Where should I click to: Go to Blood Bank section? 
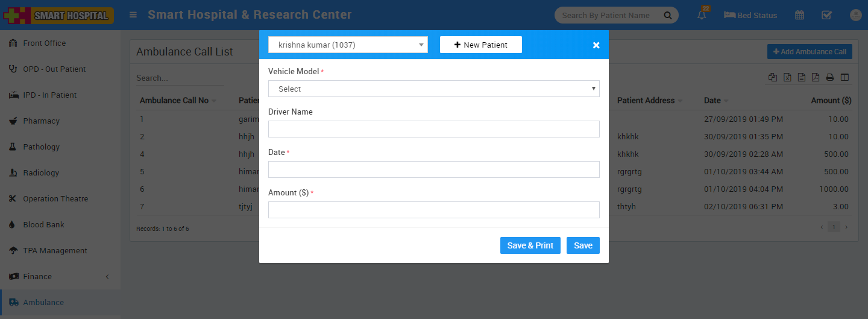coord(43,225)
